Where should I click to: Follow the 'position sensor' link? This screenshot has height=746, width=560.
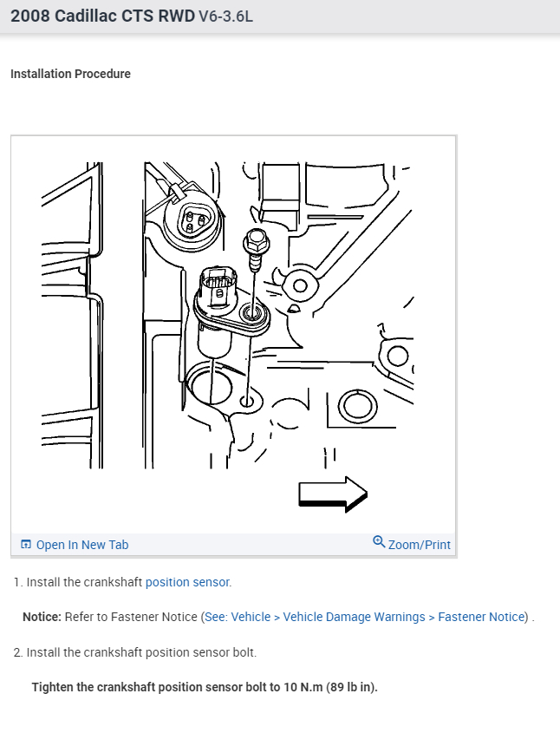188,582
